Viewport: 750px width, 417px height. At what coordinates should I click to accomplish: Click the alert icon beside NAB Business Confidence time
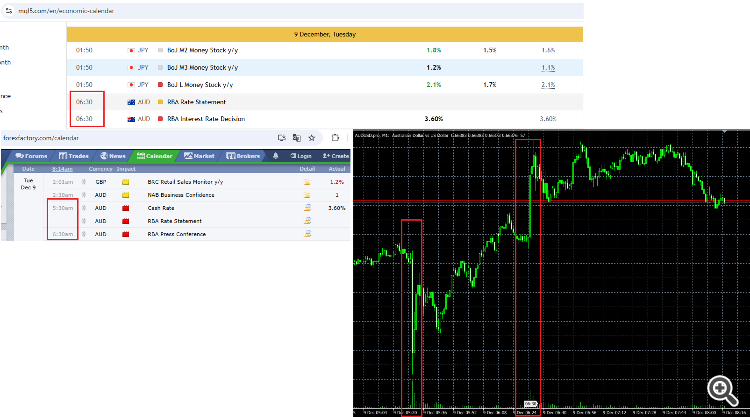84,195
